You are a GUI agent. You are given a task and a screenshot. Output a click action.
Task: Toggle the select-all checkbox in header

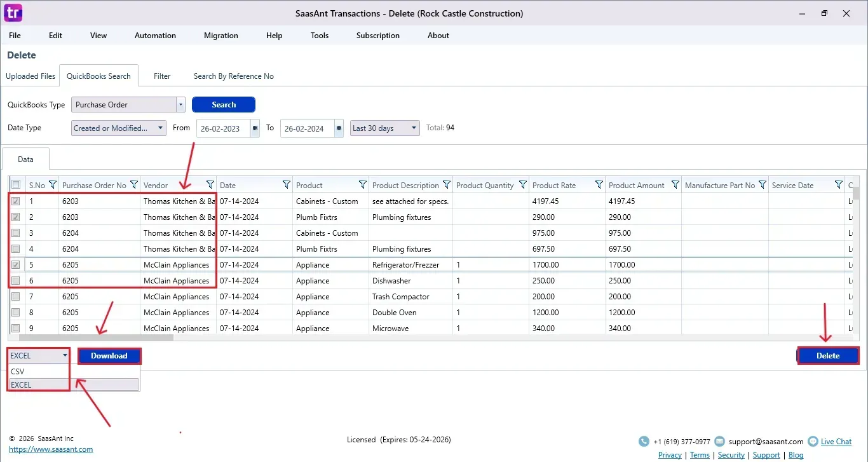pyautogui.click(x=16, y=185)
